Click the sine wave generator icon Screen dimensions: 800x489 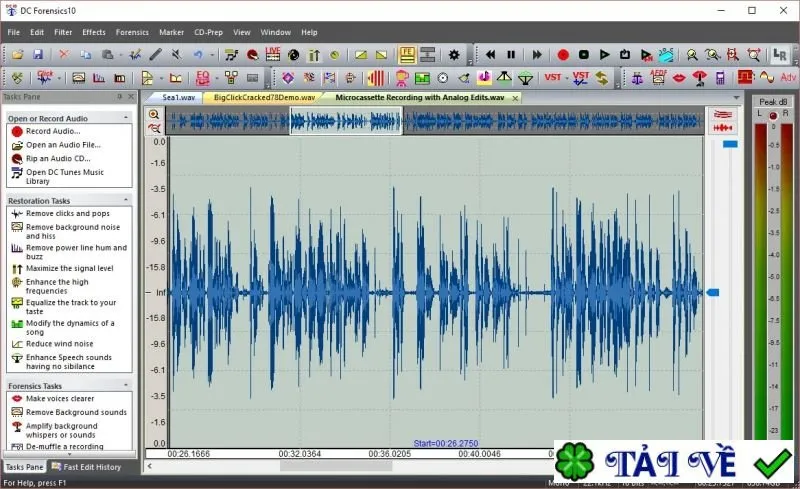point(766,78)
